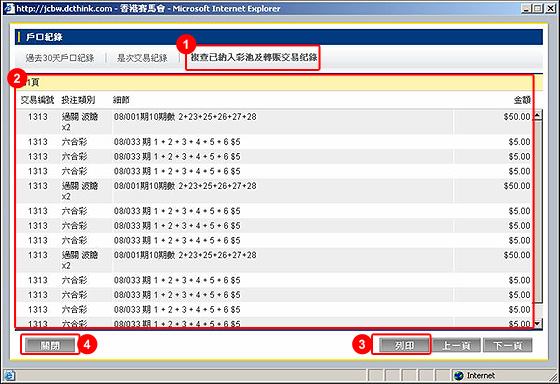Viewport: 560px width, 384px height.
Task: Click the Internet zone globe icon
Action: [459, 375]
